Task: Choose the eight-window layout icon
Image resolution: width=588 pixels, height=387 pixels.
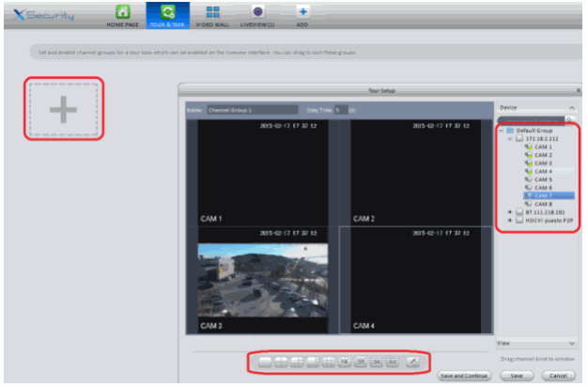Action: click(313, 362)
